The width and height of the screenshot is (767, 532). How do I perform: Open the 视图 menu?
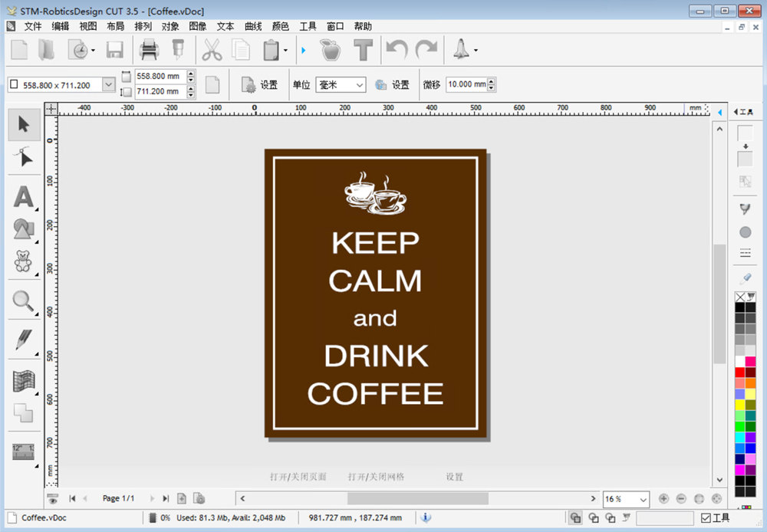(88, 26)
